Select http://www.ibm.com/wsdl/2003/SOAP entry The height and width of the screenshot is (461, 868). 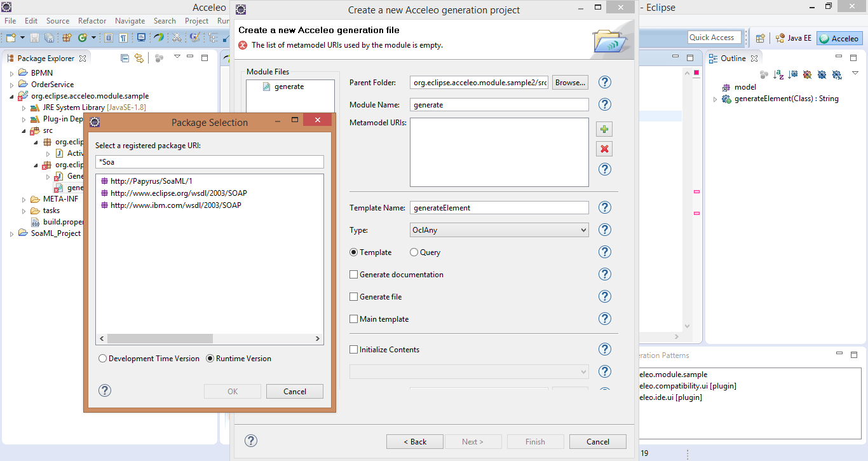pos(171,205)
